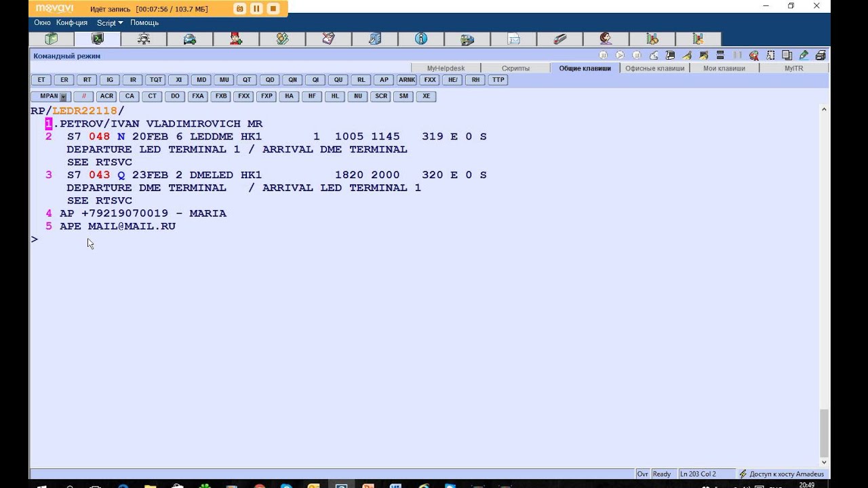
Task: Open the Помощь menu
Action: [144, 22]
